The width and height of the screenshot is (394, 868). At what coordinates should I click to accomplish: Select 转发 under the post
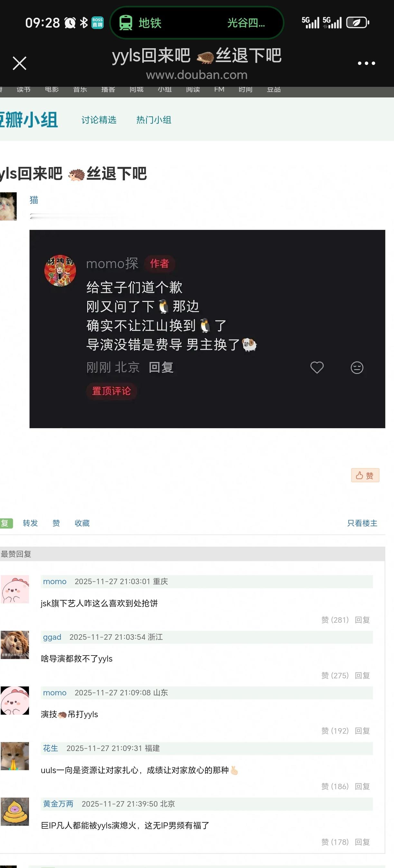30,523
